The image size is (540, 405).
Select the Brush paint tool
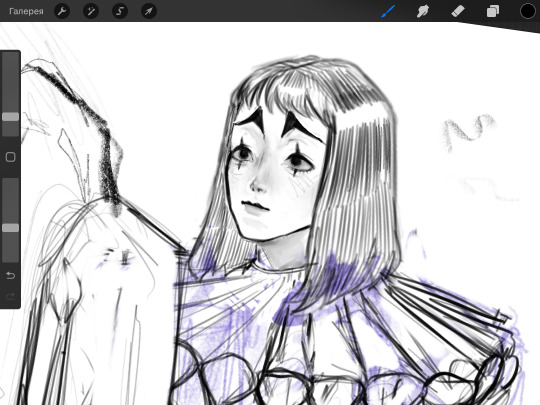click(388, 11)
